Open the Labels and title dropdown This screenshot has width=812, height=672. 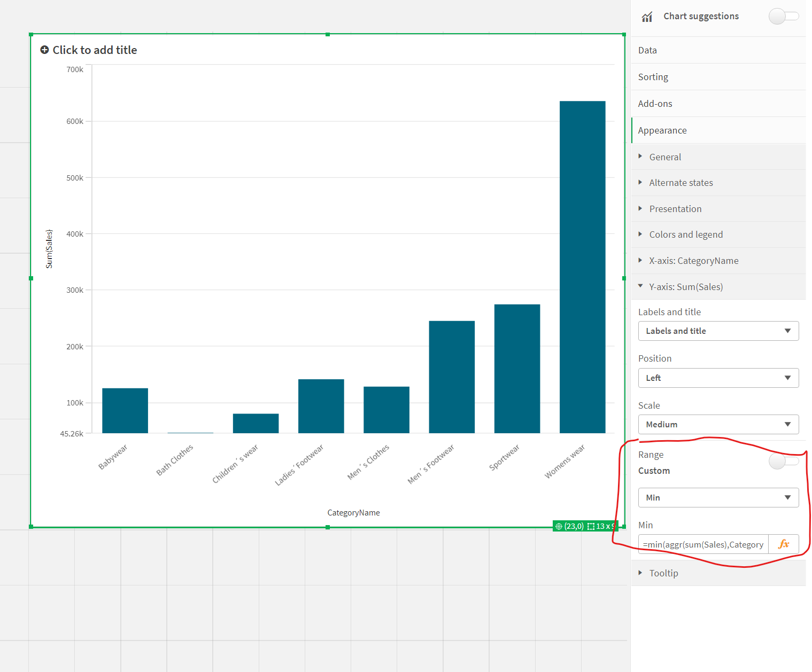pyautogui.click(x=718, y=331)
